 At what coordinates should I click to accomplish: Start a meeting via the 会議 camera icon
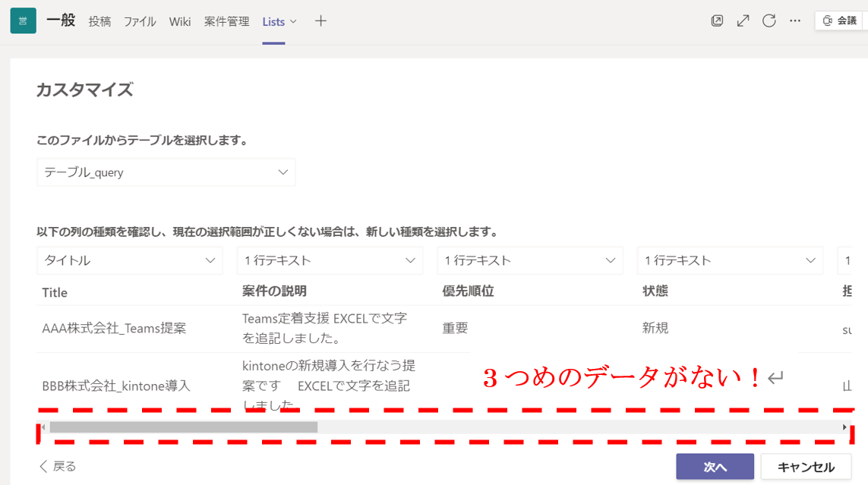(x=838, y=20)
